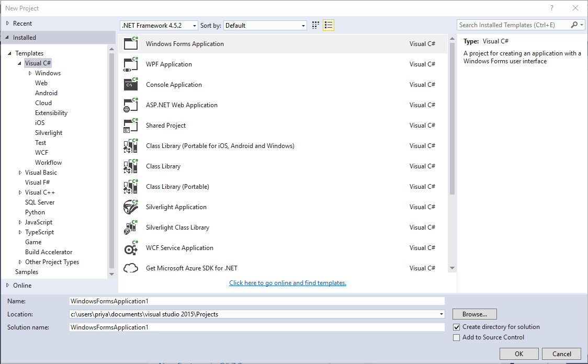This screenshot has height=364, width=588.
Task: Switch to small icons view
Action: pyautogui.click(x=316, y=25)
